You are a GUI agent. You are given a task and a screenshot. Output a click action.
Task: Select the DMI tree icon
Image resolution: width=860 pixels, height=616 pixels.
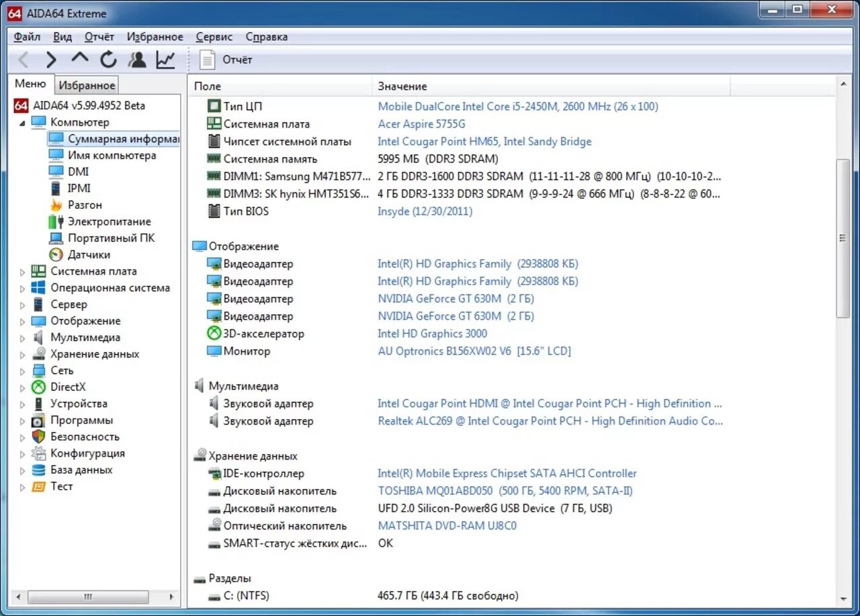click(56, 172)
